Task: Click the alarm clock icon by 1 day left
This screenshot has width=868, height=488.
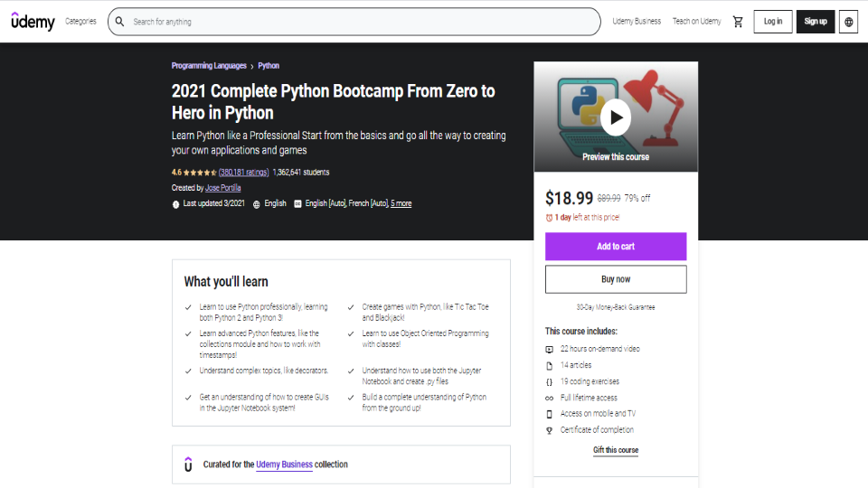Action: pos(549,218)
